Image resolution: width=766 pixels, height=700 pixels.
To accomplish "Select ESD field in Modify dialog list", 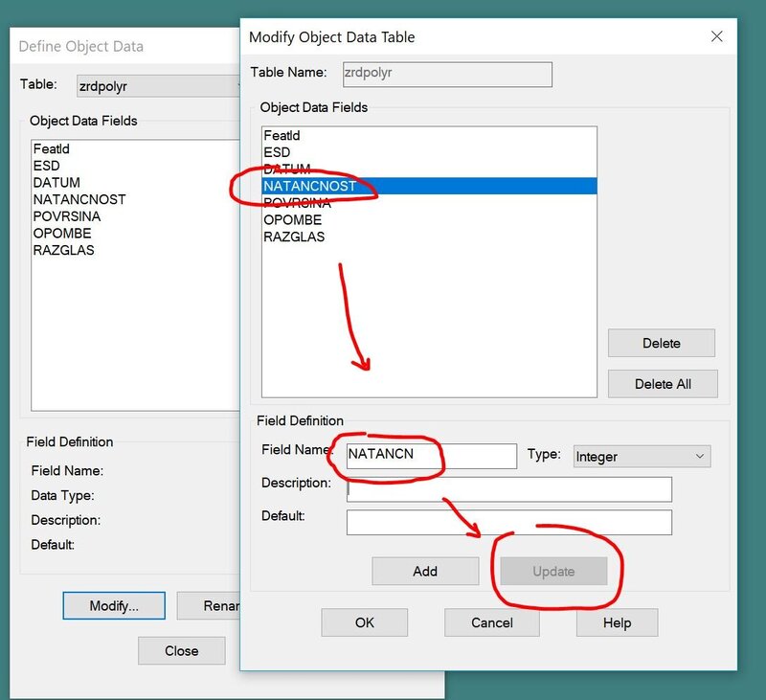I will 277,152.
